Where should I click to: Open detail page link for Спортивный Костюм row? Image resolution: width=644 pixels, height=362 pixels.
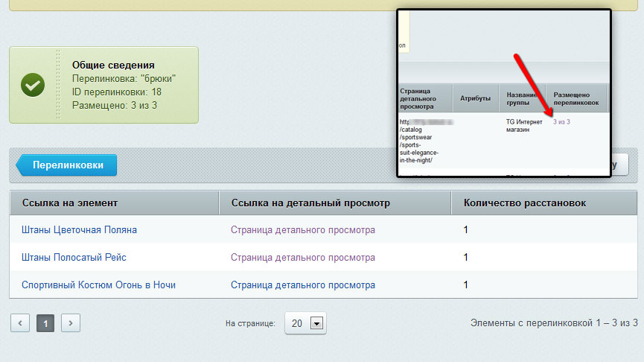[x=302, y=285]
